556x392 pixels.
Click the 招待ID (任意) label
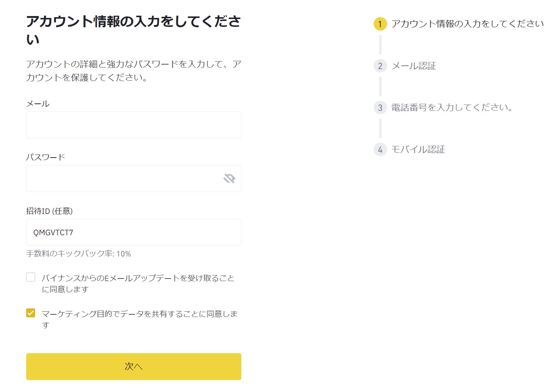(x=49, y=211)
